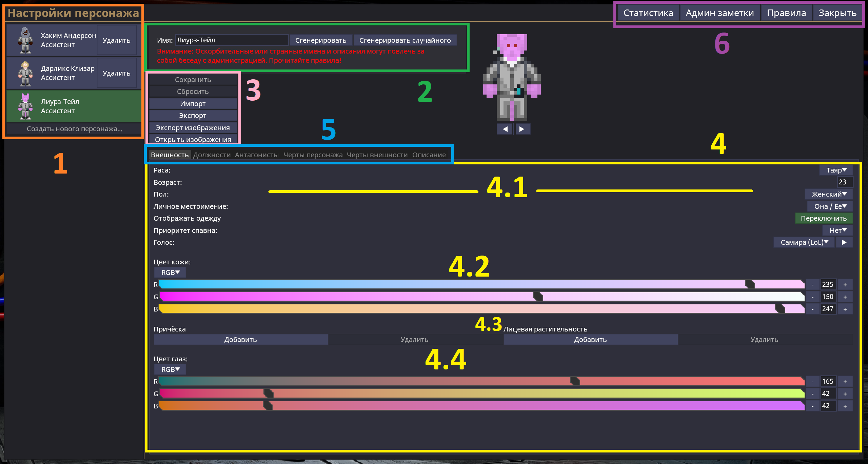
Task: Expand the Пол dropdown showing Женский
Action: pyautogui.click(x=829, y=194)
